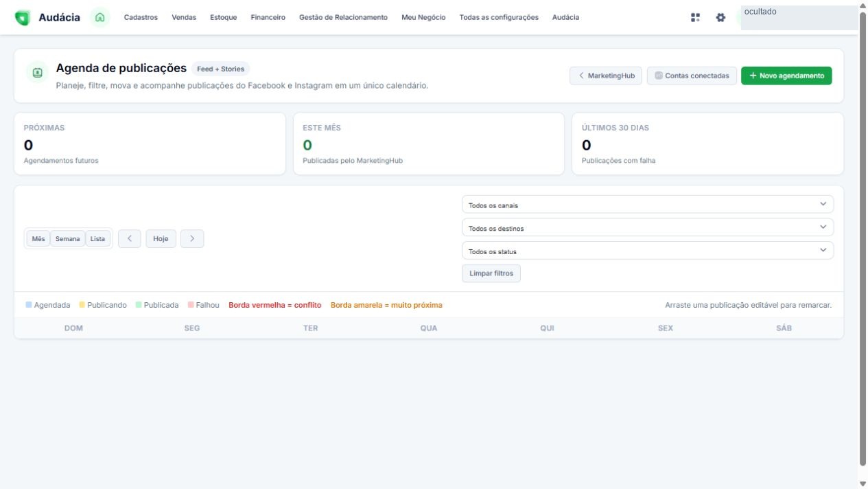Click the Limpar filtros button

[491, 273]
